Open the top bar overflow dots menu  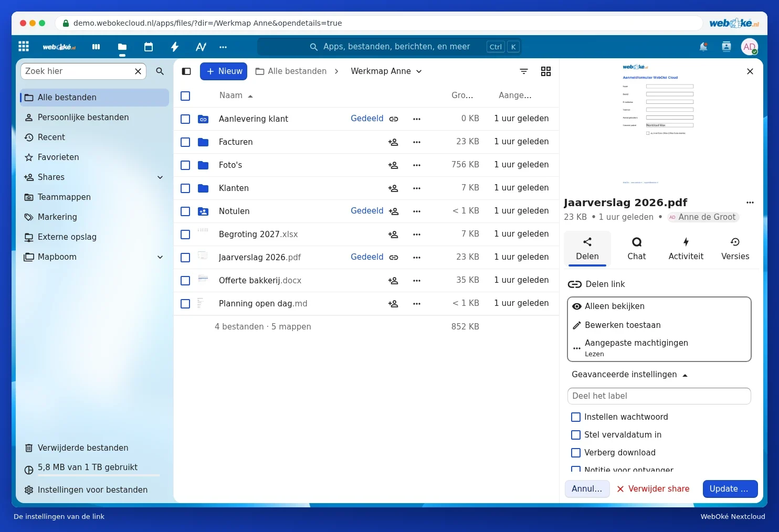(223, 47)
